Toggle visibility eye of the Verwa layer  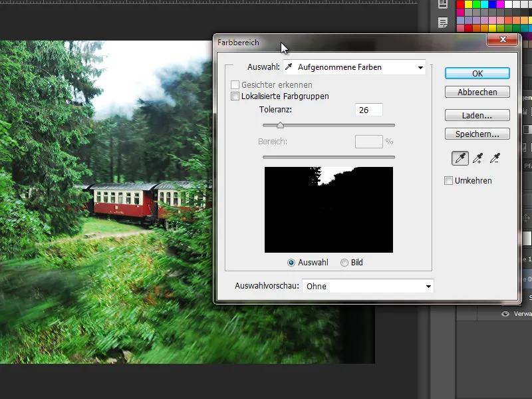pos(505,313)
